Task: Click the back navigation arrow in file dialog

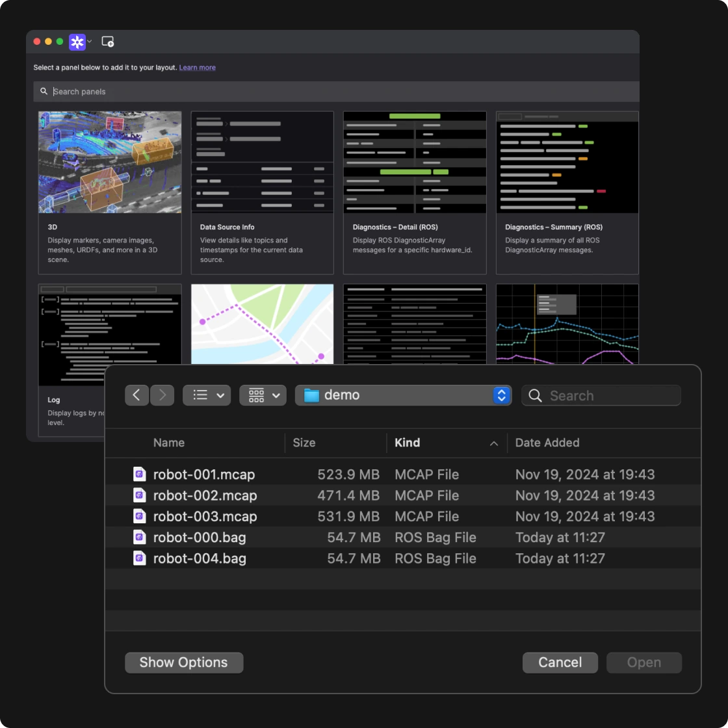Action: click(x=136, y=395)
